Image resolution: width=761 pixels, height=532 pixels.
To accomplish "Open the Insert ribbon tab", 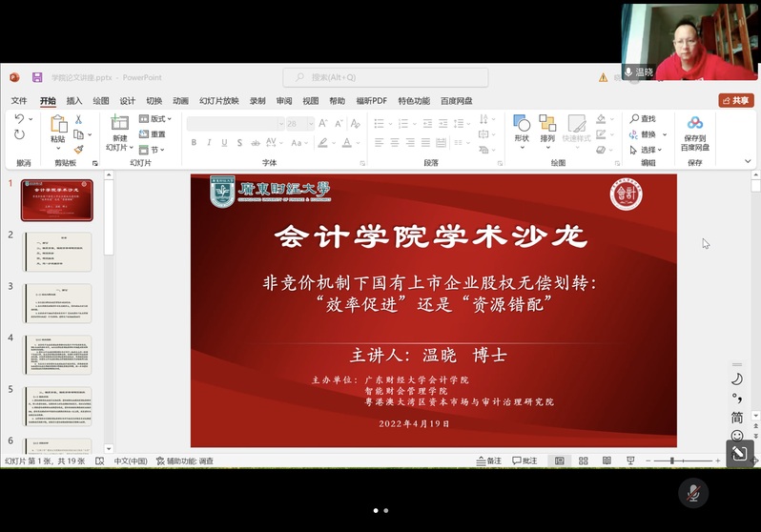I will [x=73, y=101].
